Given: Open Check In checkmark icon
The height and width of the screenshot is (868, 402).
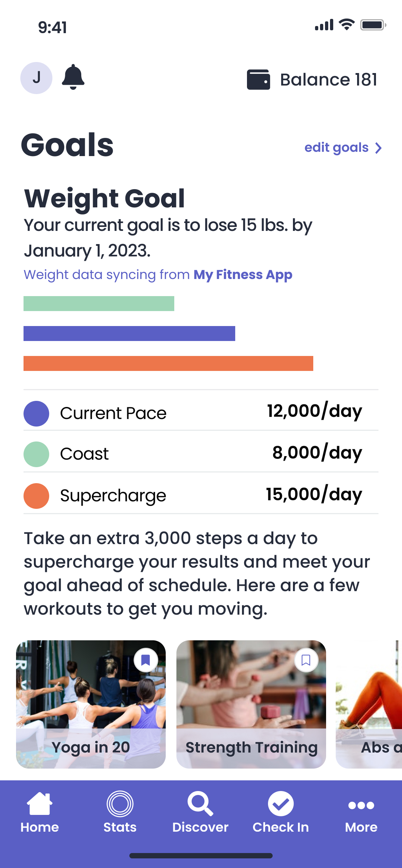Looking at the screenshot, I should (281, 804).
